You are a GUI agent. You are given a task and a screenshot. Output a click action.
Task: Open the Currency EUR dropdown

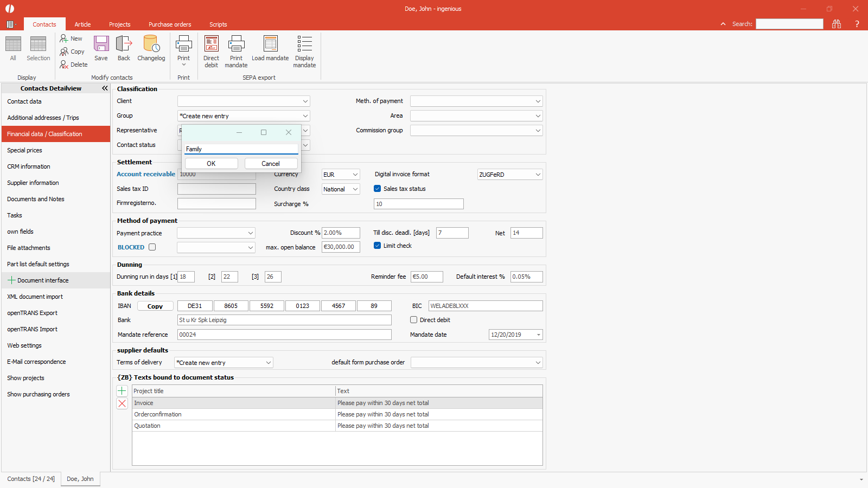[355, 175]
